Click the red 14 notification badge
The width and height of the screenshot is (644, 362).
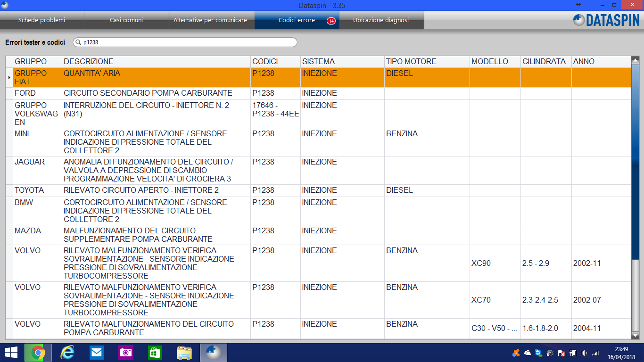331,21
